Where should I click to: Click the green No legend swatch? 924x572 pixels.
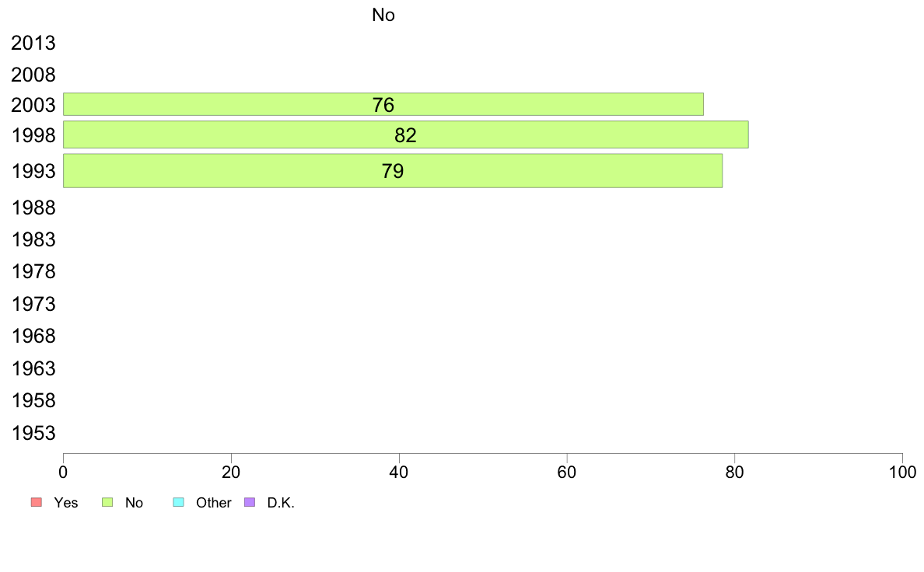[107, 502]
